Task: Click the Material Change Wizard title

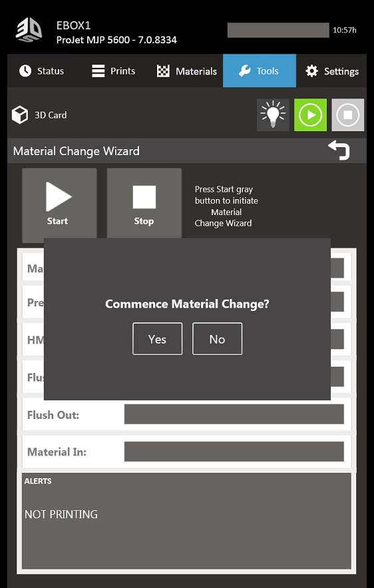Action: coord(77,151)
